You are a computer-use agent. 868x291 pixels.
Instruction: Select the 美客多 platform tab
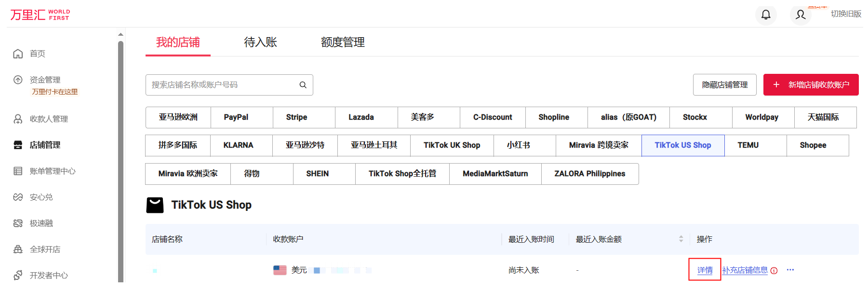[x=429, y=117]
